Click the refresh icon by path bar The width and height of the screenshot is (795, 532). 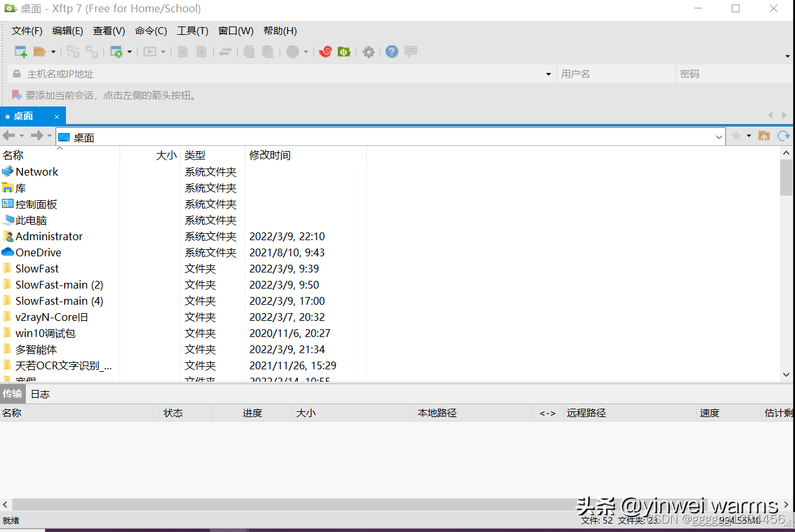[x=783, y=136]
